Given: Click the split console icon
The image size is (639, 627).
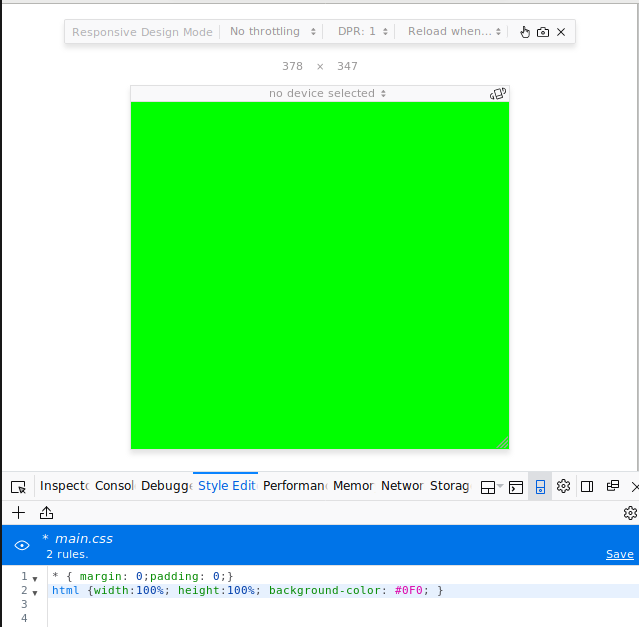Looking at the screenshot, I should (x=516, y=487).
